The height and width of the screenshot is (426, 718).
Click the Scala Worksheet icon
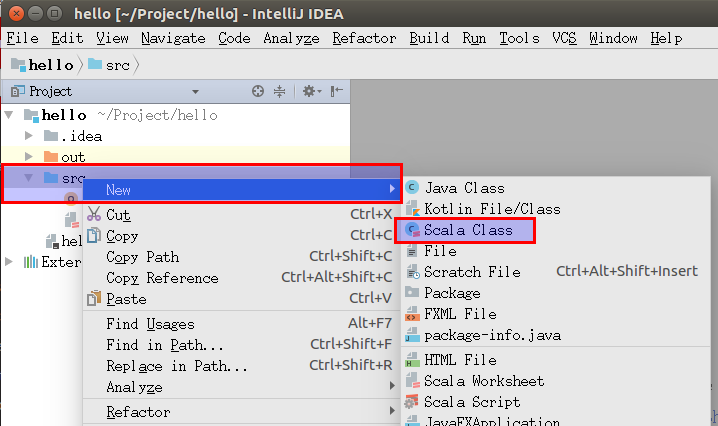tap(411, 381)
